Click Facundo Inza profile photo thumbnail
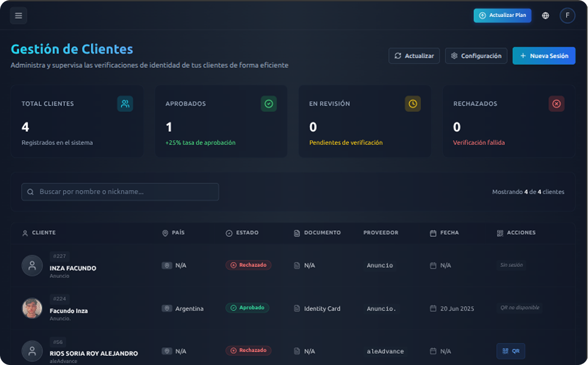This screenshot has height=365, width=588. click(32, 308)
